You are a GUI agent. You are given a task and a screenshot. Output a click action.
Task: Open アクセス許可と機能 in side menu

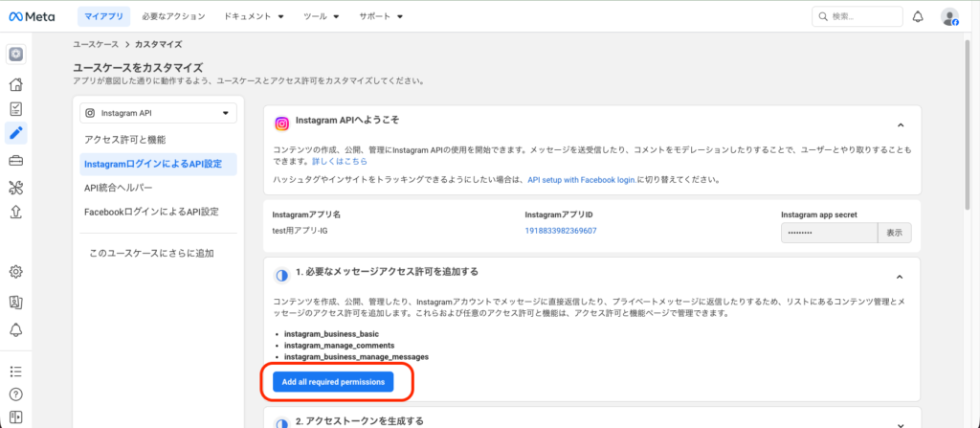click(x=125, y=140)
